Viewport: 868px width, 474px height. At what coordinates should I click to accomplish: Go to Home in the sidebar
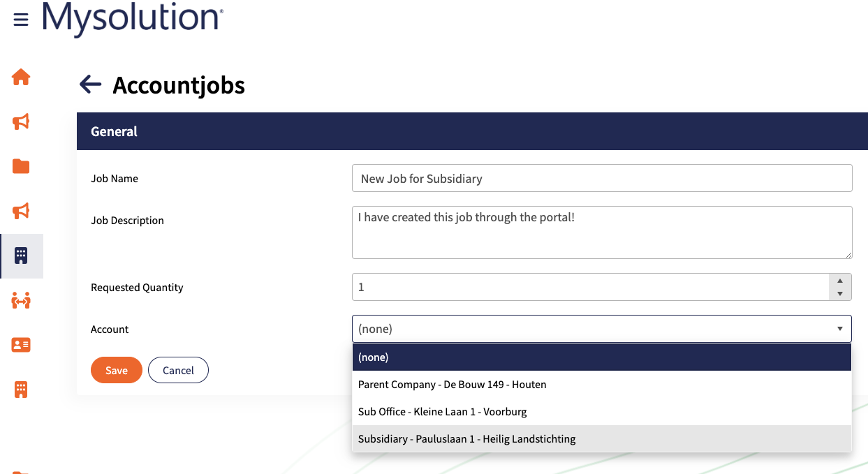[21, 77]
